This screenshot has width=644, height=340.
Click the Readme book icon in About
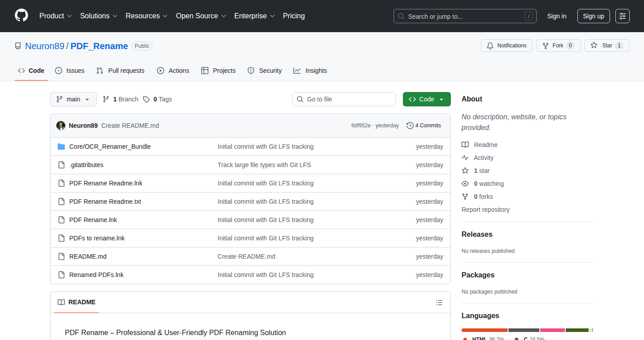click(x=465, y=145)
